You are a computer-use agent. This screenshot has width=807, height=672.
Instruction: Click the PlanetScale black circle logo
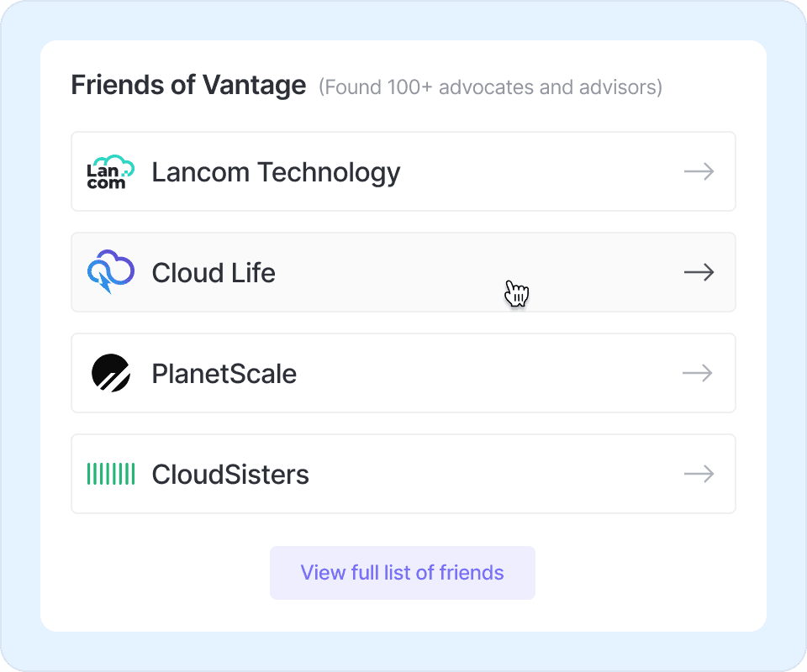point(111,373)
